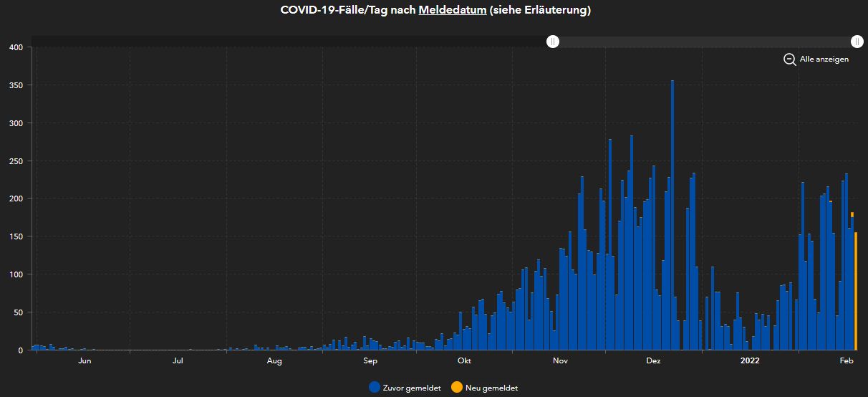Click the dark scrollbar track left of handles

(286, 42)
